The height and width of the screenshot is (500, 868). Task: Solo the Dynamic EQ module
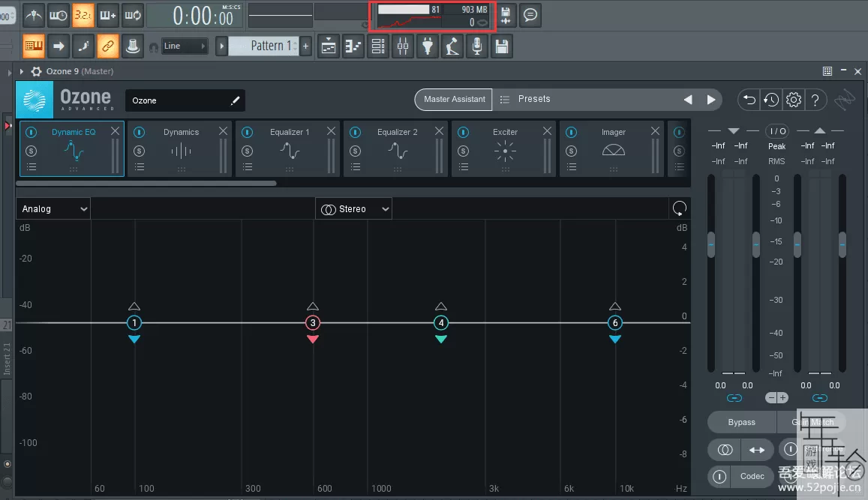click(32, 151)
